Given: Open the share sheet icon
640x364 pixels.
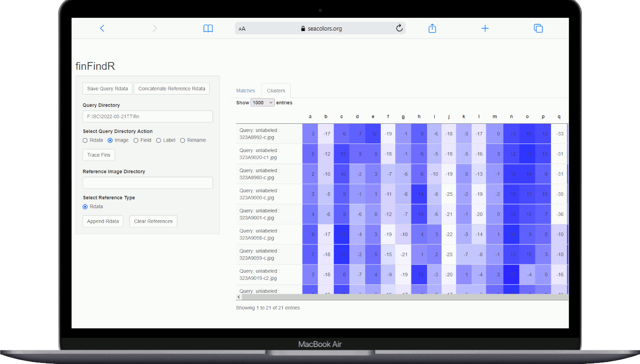Looking at the screenshot, I should pos(432,28).
